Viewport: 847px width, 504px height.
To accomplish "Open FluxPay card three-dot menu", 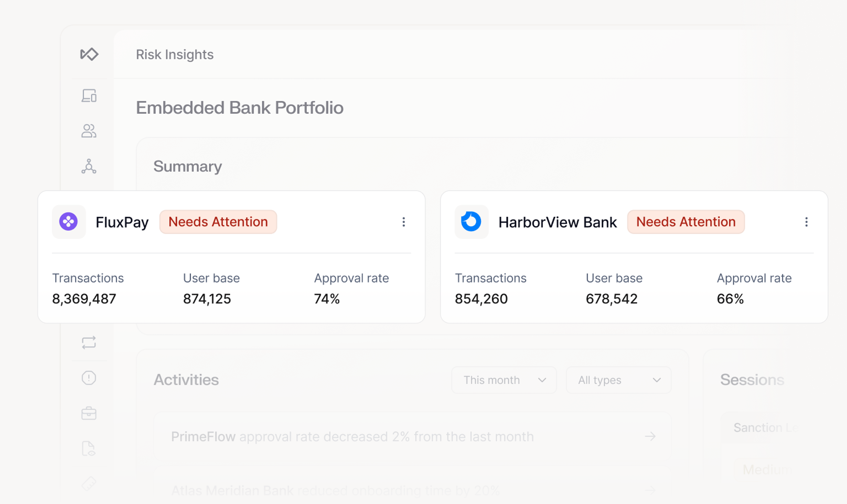I will (403, 222).
